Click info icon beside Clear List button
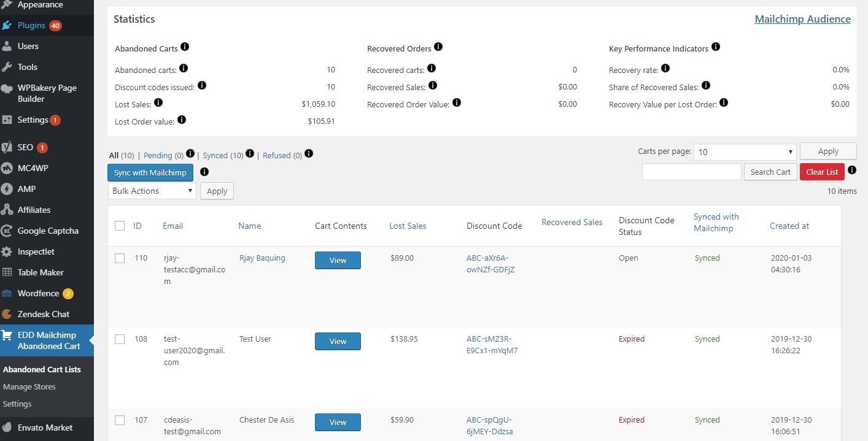868x441 pixels. [852, 171]
